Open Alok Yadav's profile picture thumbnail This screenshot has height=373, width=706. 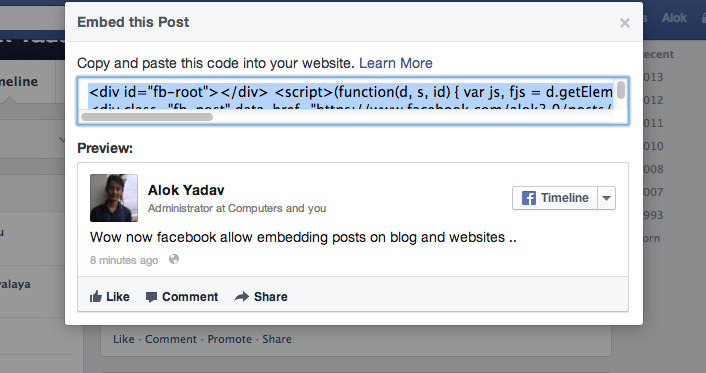point(114,198)
